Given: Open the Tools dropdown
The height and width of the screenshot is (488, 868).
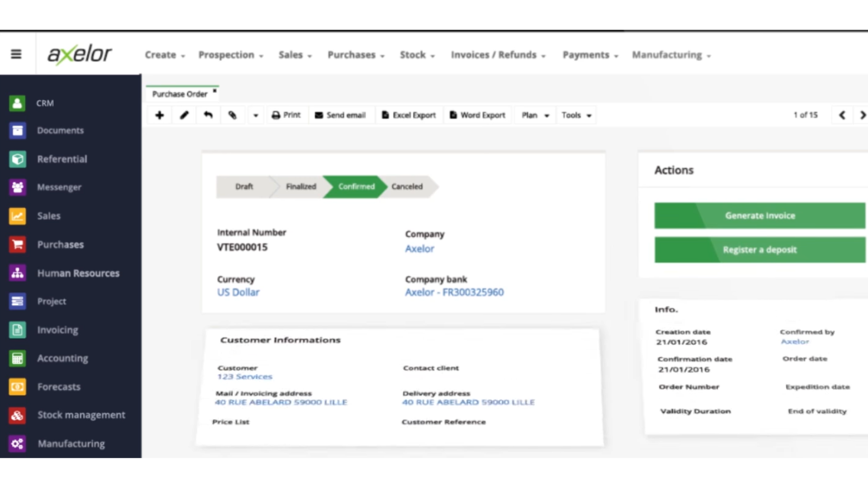Looking at the screenshot, I should click(x=576, y=115).
